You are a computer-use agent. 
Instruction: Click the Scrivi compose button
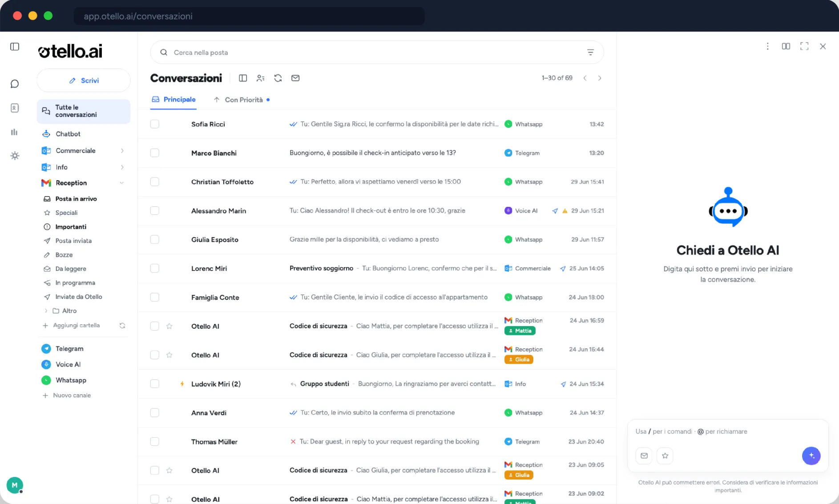click(x=84, y=81)
